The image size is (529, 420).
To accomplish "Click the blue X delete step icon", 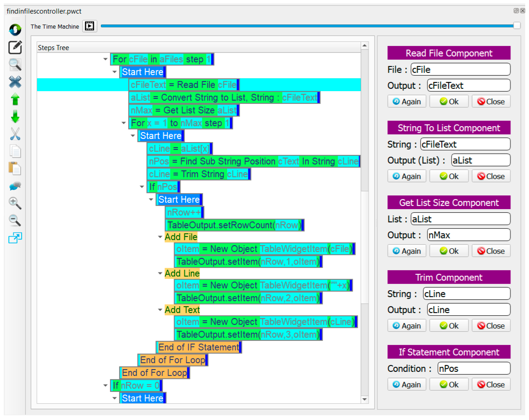I will [x=15, y=82].
